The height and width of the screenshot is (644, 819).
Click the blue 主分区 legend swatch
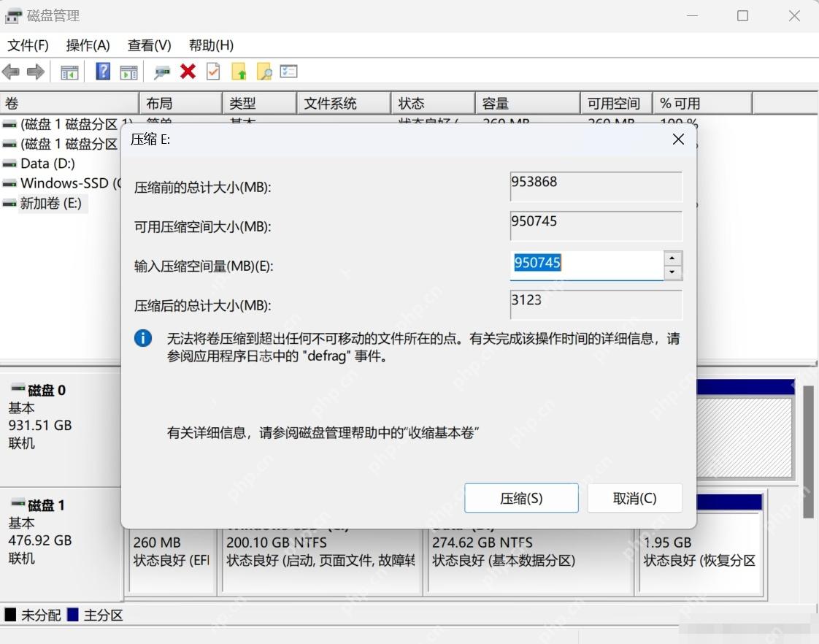(73, 615)
